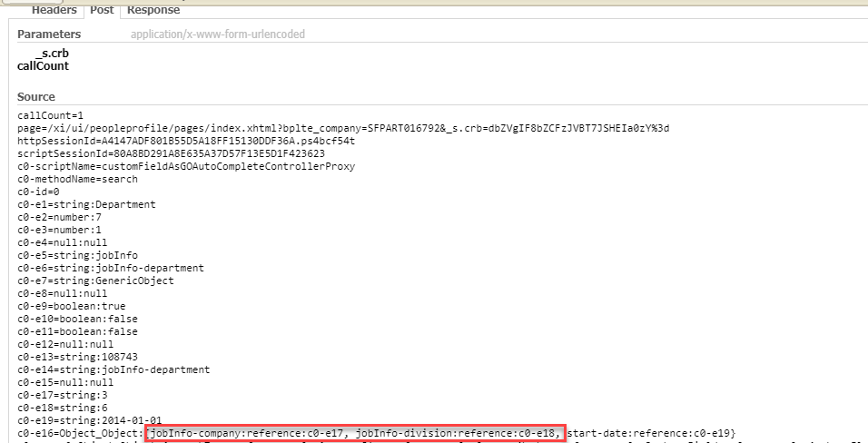Click the Parameters section heading
This screenshot has height=443, width=868.
pos(49,34)
